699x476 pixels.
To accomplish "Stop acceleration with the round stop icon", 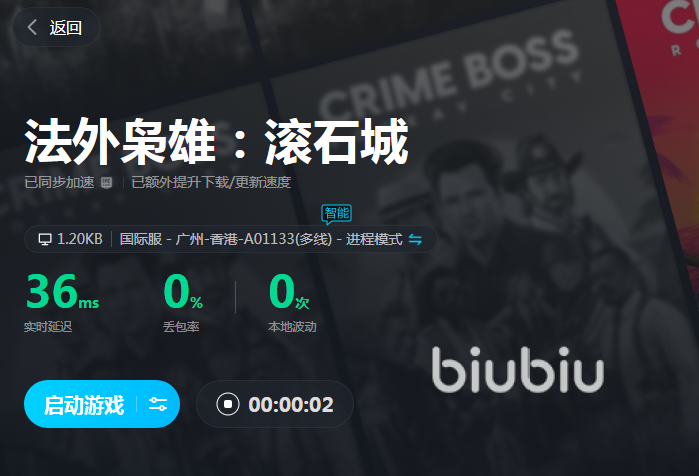I will pyautogui.click(x=228, y=404).
